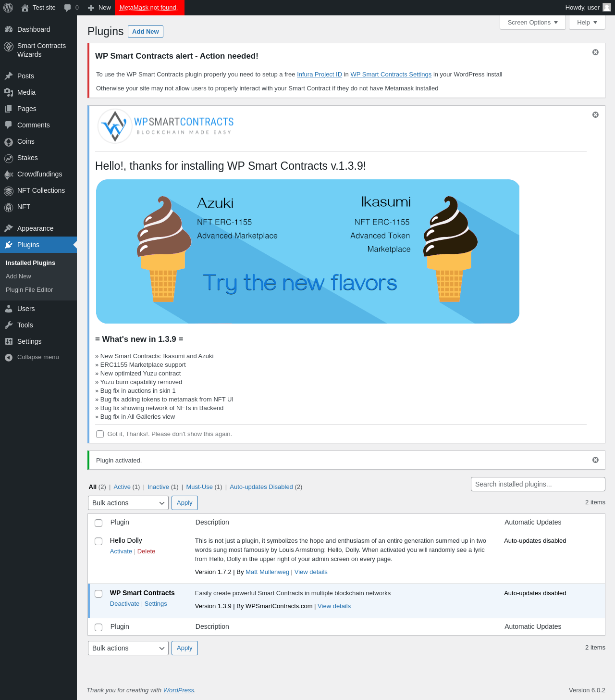Show All plugins filter
This screenshot has height=700, width=615.
[x=93, y=487]
